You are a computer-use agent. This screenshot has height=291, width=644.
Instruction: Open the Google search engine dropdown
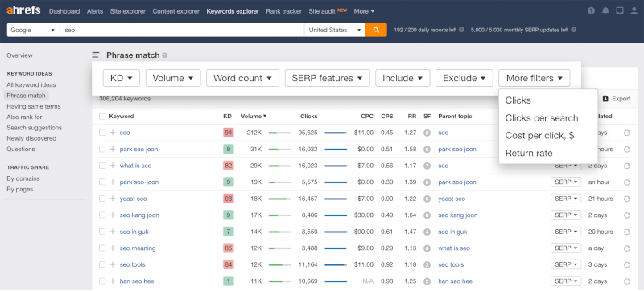(33, 30)
